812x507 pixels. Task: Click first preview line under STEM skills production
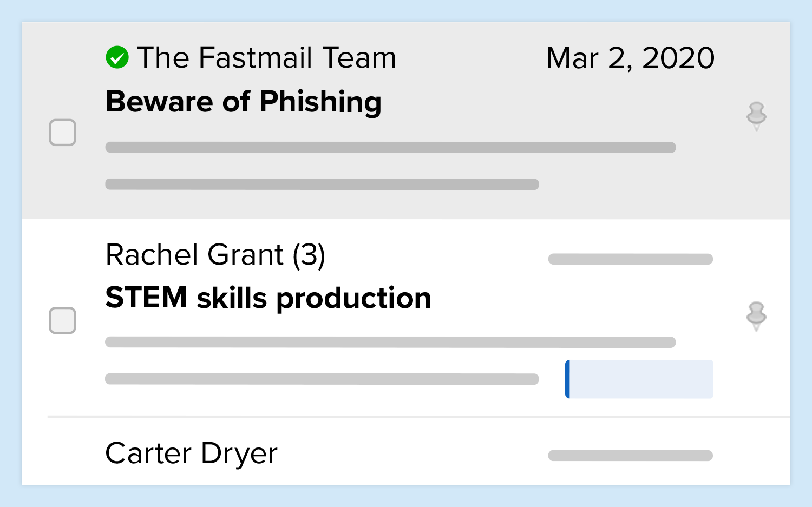tap(390, 342)
